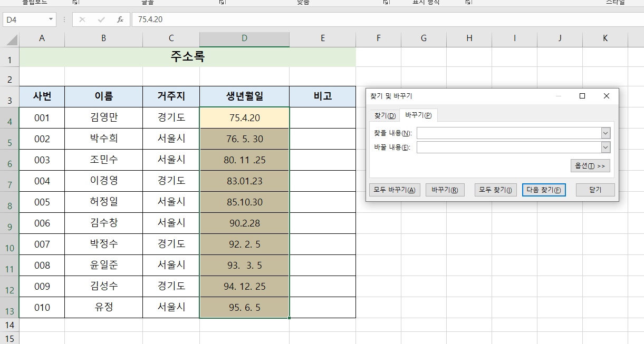
Task: Open the Insert Function fx icon
Action: [x=120, y=19]
